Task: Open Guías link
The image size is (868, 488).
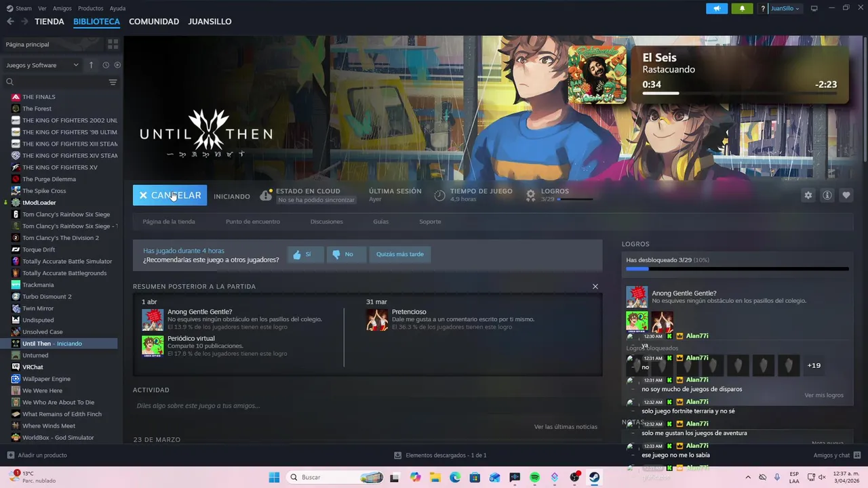Action: 380,222
